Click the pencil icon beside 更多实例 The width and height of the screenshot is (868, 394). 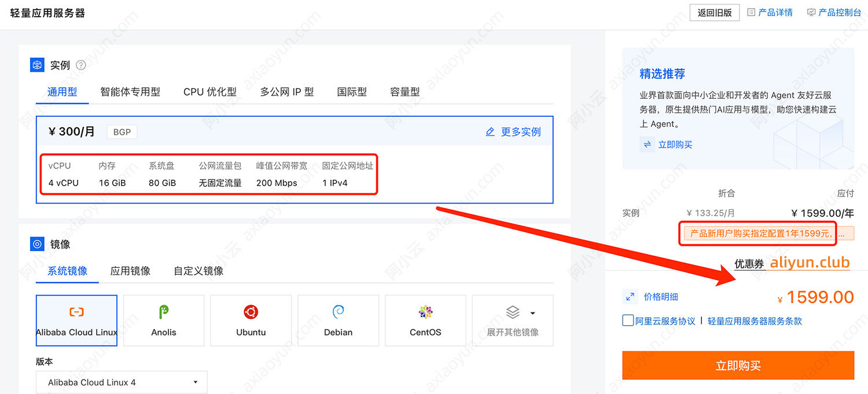click(x=490, y=132)
